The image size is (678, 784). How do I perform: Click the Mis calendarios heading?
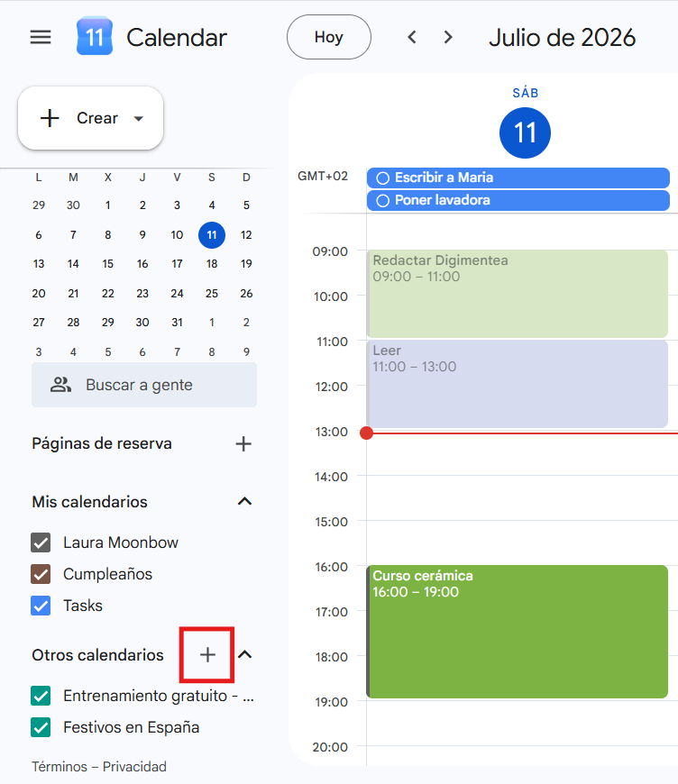(x=89, y=502)
